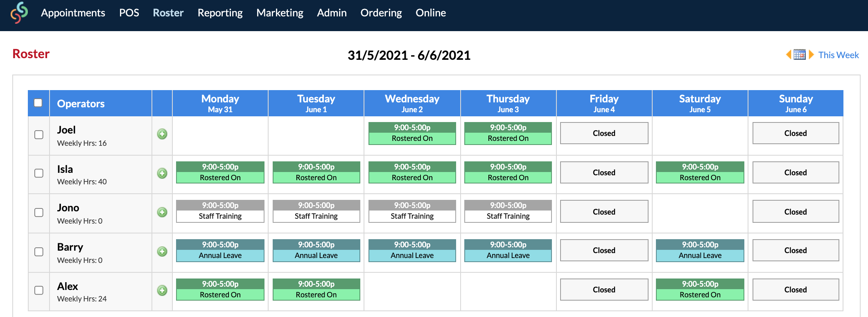Go to next week with right arrow

(811, 54)
